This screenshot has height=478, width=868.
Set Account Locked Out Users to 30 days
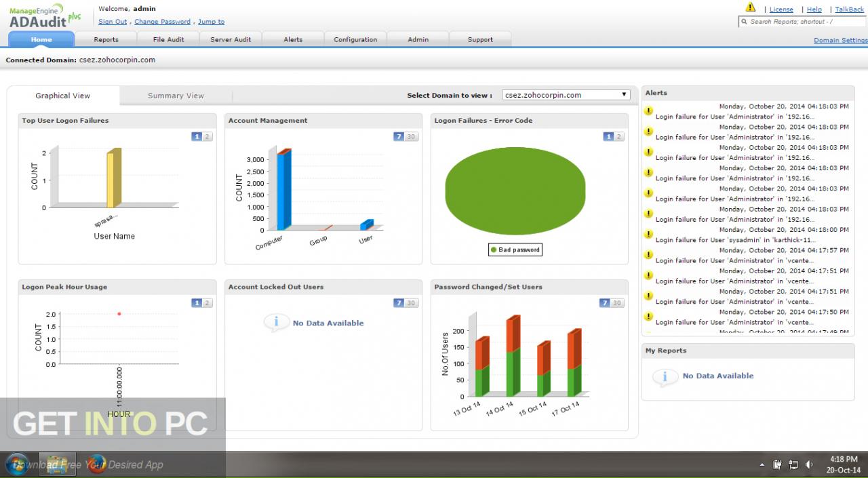click(411, 303)
